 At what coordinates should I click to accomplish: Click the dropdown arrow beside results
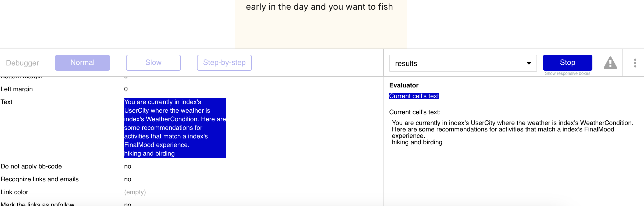point(529,64)
